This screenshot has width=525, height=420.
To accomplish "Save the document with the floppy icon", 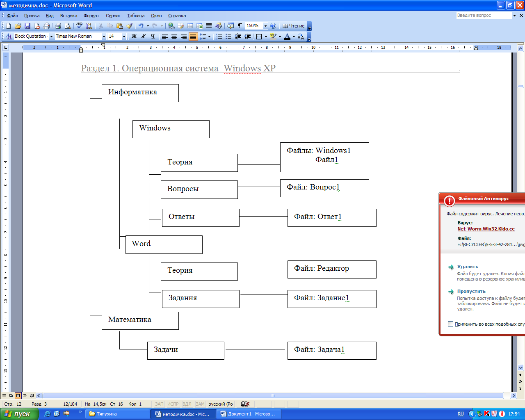I will (x=27, y=26).
